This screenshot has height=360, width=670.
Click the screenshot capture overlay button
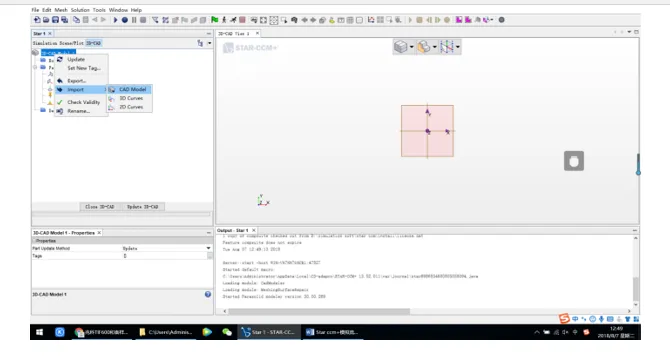pyautogui.click(x=574, y=161)
